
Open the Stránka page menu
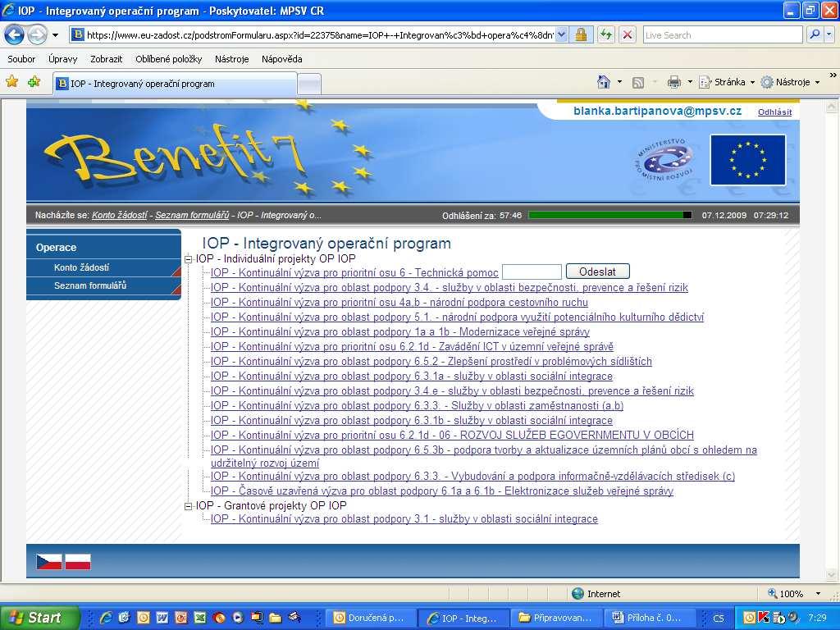coord(727,82)
